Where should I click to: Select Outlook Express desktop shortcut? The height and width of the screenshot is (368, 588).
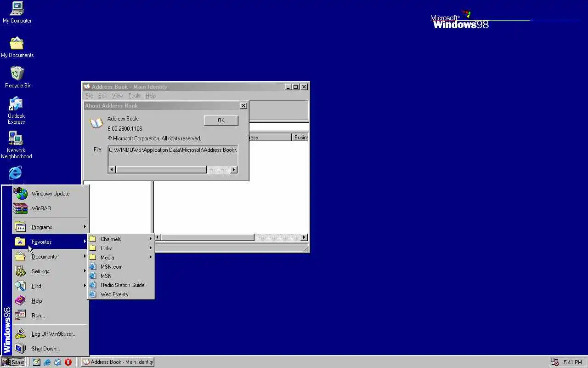[x=16, y=110]
